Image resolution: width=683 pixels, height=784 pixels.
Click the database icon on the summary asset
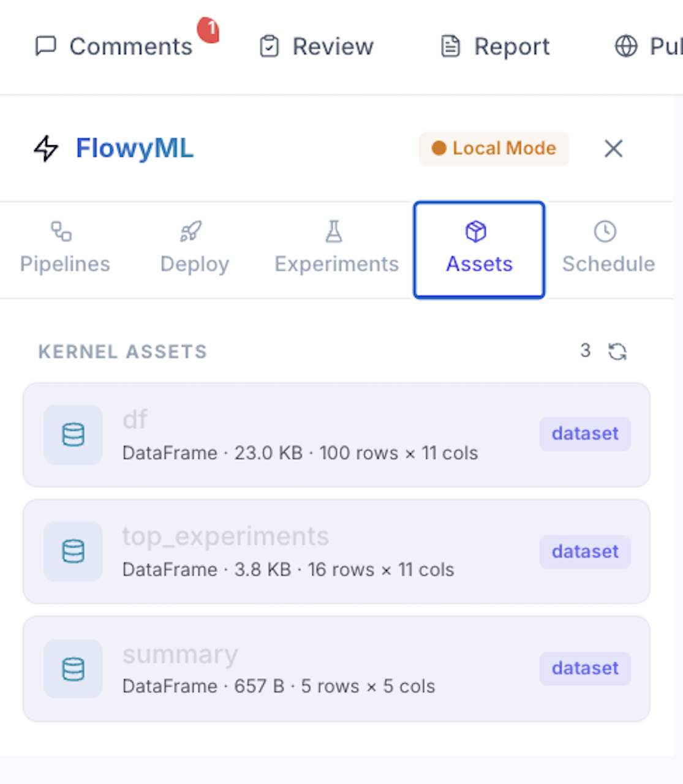[72, 668]
